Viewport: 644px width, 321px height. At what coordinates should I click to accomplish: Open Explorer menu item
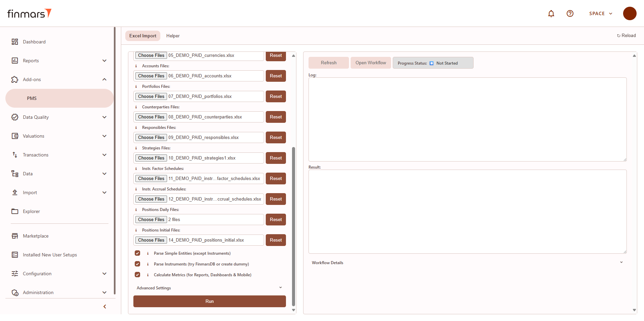(x=31, y=211)
